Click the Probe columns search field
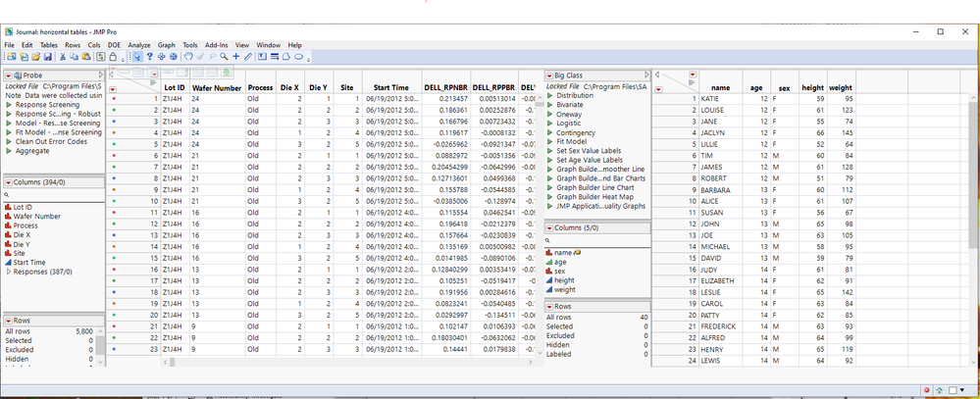Viewport: 980px width, 399px height. 54,195
